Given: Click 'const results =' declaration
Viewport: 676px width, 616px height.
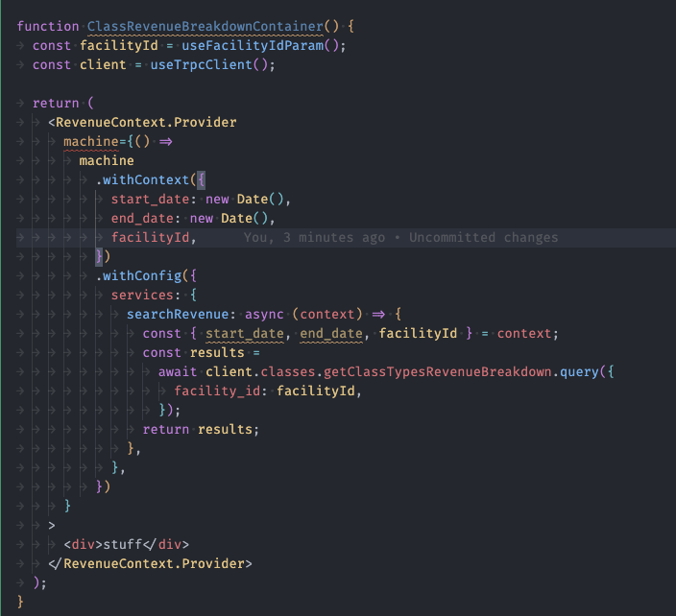Looking at the screenshot, I should (x=202, y=352).
